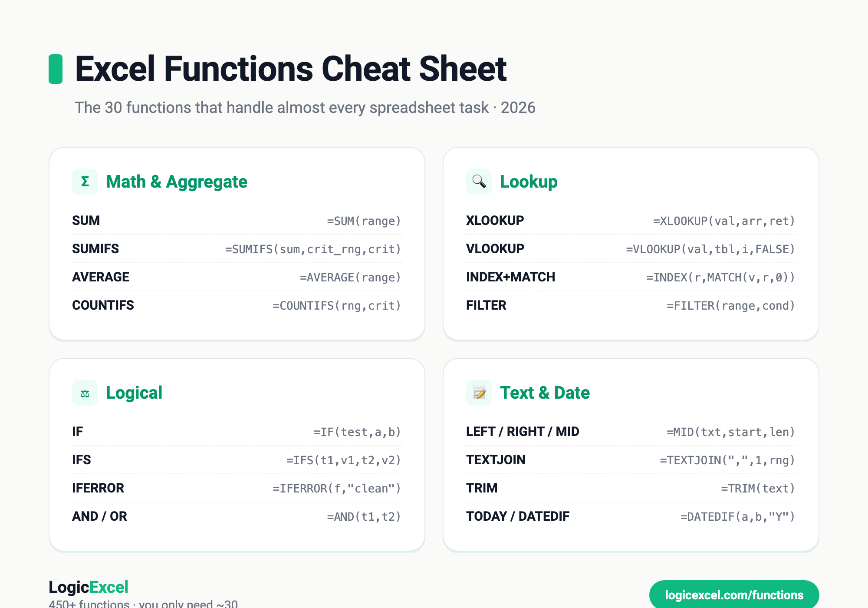Select the Text & Date heading

point(545,393)
